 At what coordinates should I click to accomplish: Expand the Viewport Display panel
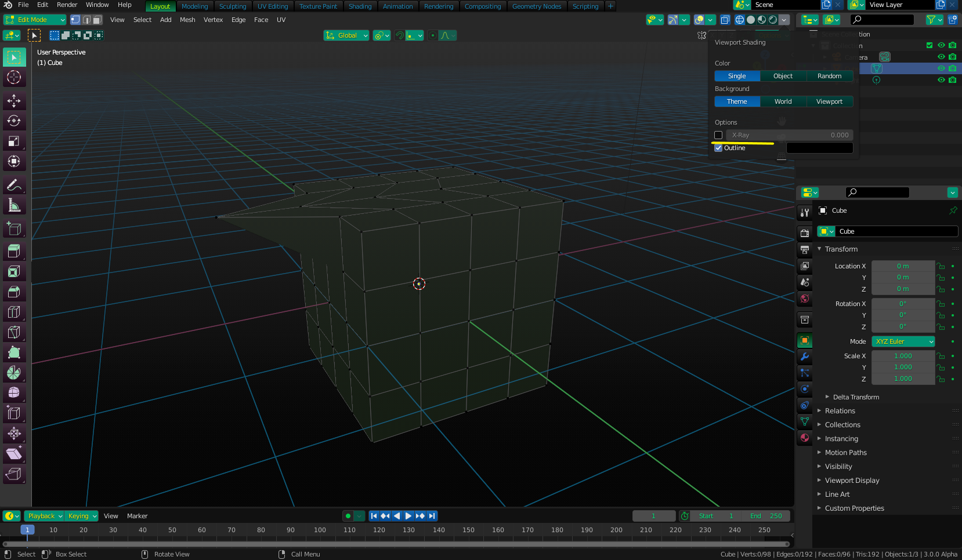point(852,481)
